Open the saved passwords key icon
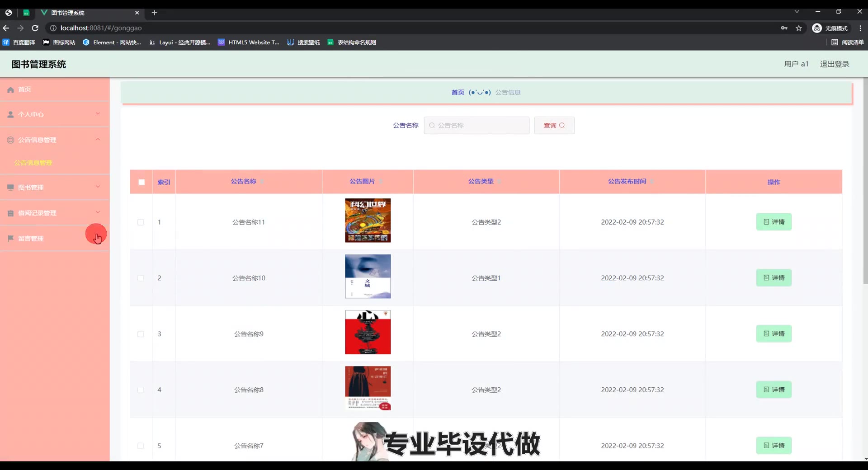Viewport: 868px width, 470px height. 784,28
